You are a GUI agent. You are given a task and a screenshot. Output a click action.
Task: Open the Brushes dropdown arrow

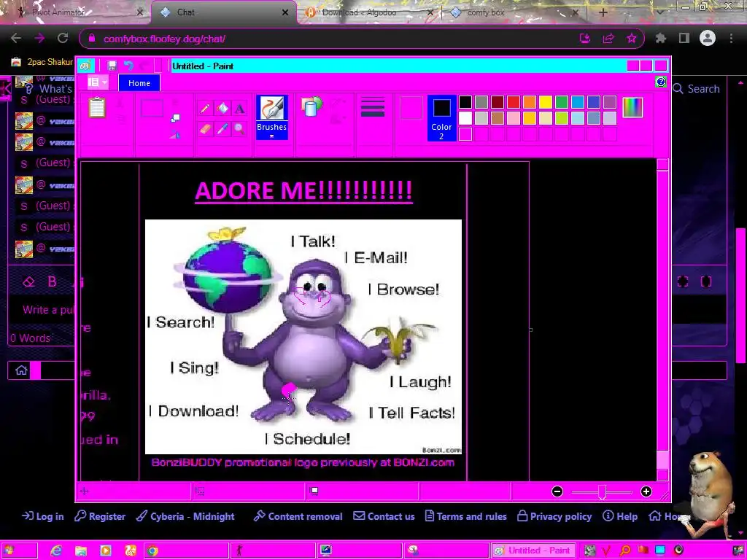tap(271, 136)
